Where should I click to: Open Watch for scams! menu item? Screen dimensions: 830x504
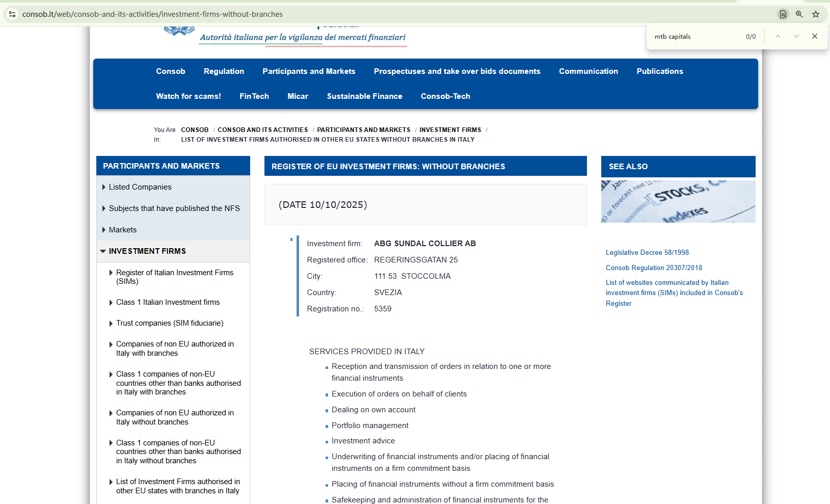click(189, 96)
